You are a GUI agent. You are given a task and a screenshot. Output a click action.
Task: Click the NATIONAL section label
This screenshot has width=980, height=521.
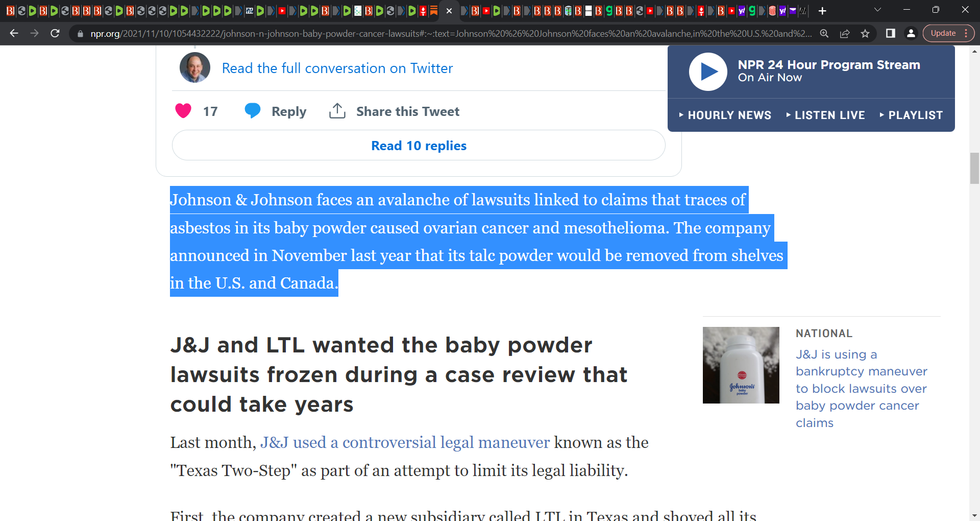tap(824, 334)
